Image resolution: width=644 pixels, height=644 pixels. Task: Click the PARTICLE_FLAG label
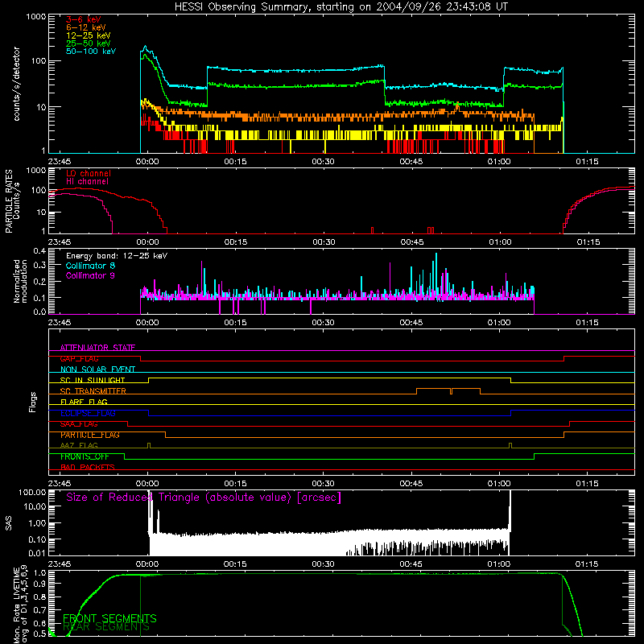[90, 435]
